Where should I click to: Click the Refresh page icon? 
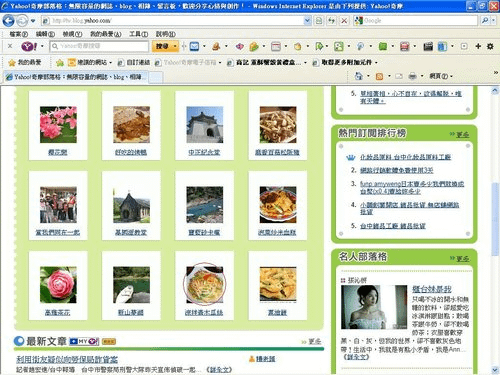coord(331,21)
